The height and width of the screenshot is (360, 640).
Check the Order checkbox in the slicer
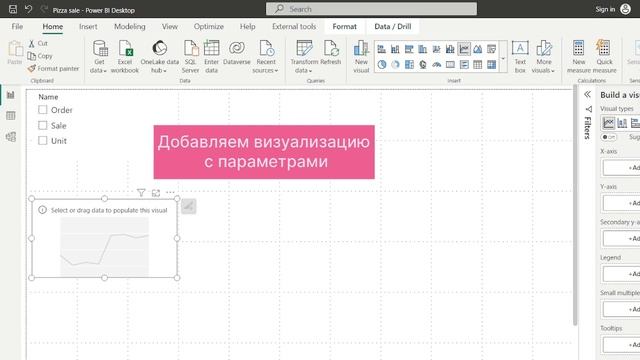42,109
